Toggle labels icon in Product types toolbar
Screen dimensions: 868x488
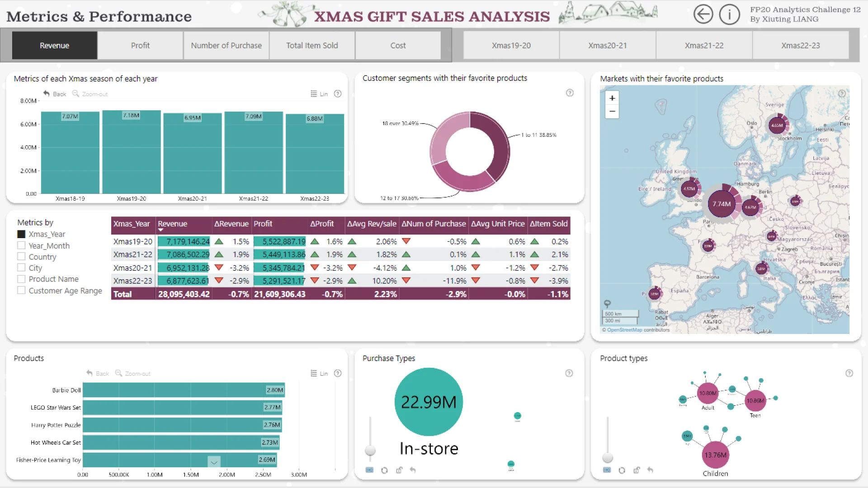(607, 470)
